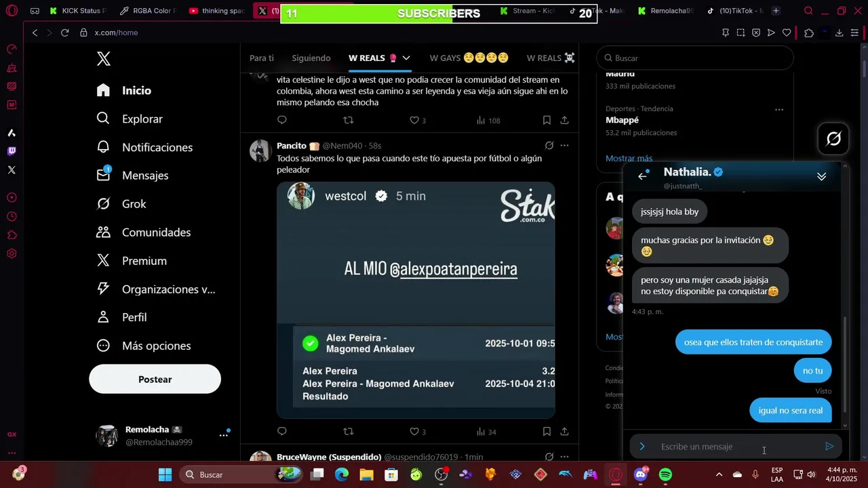Go to Inicio in X sidebar
This screenshot has width=868, height=488.
(124, 90)
